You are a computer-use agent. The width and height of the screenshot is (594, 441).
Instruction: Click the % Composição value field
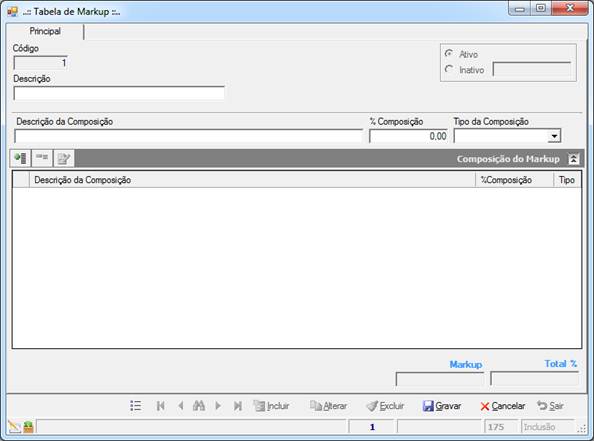point(408,136)
